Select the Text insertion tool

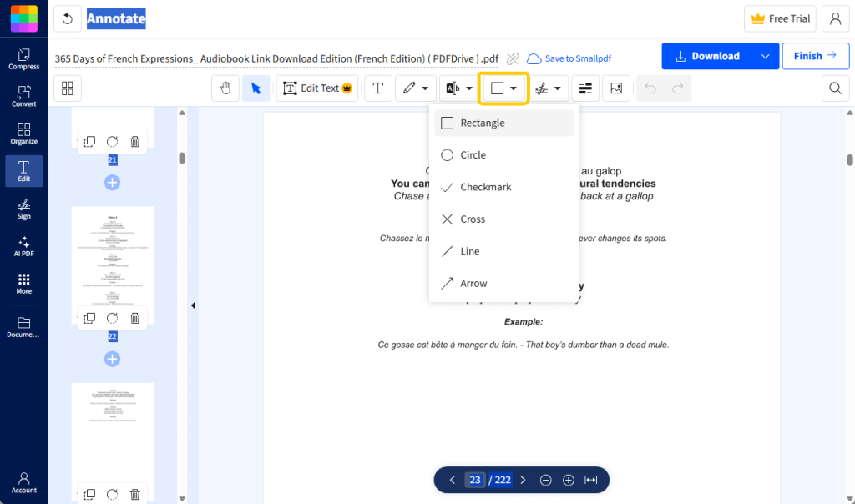tap(378, 88)
